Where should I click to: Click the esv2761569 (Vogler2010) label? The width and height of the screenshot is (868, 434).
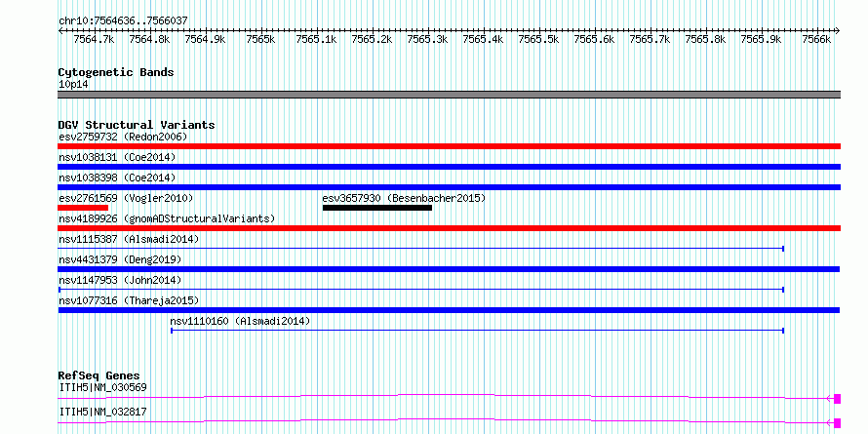pos(126,198)
